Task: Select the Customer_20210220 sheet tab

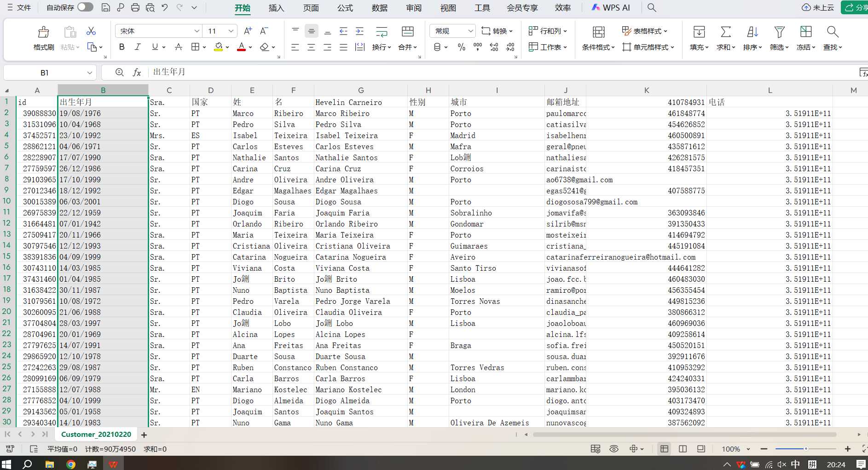Action: pyautogui.click(x=96, y=435)
